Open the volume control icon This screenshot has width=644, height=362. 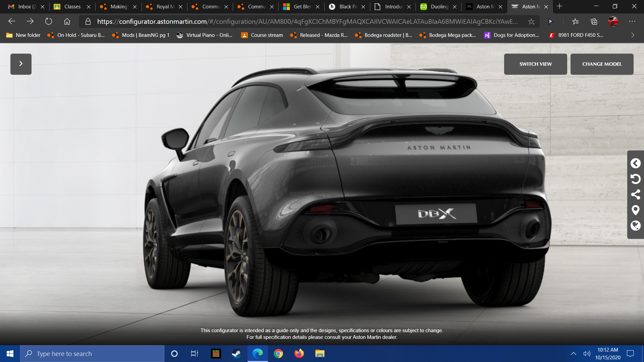[587, 354]
